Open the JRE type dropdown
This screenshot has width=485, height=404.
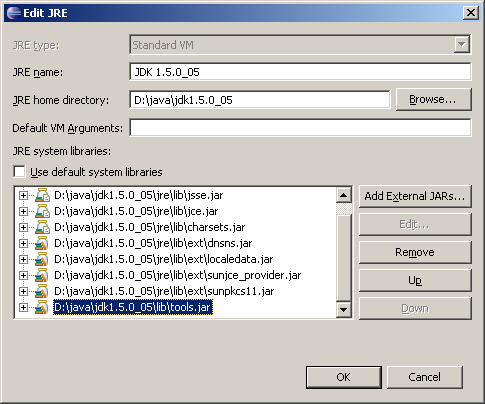pyautogui.click(x=462, y=44)
